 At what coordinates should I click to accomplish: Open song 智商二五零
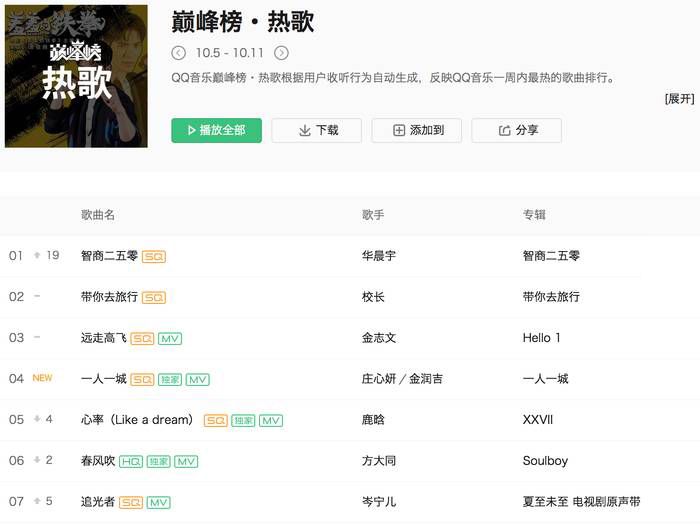tap(109, 256)
